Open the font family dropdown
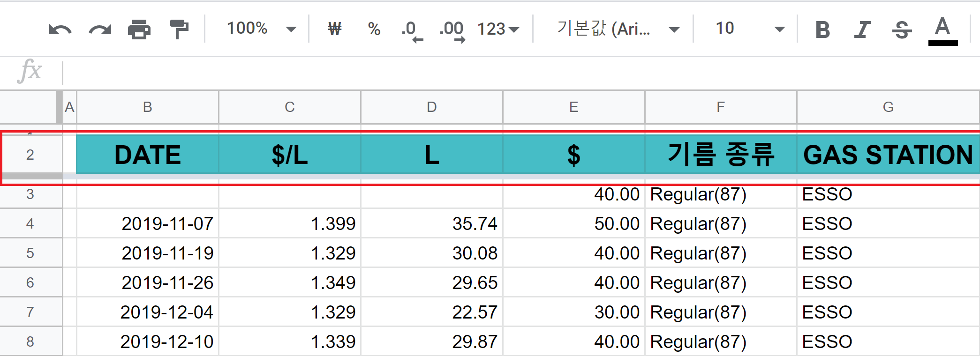The height and width of the screenshot is (356, 980). (x=617, y=29)
